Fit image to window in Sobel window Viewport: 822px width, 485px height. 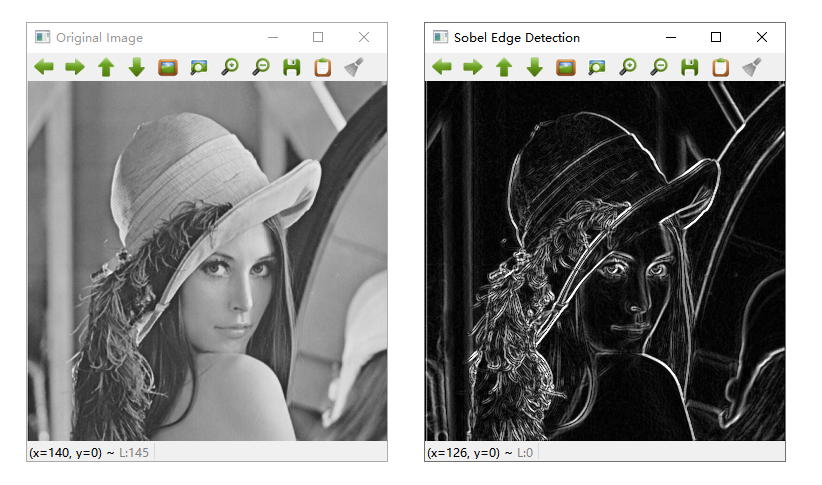click(597, 67)
